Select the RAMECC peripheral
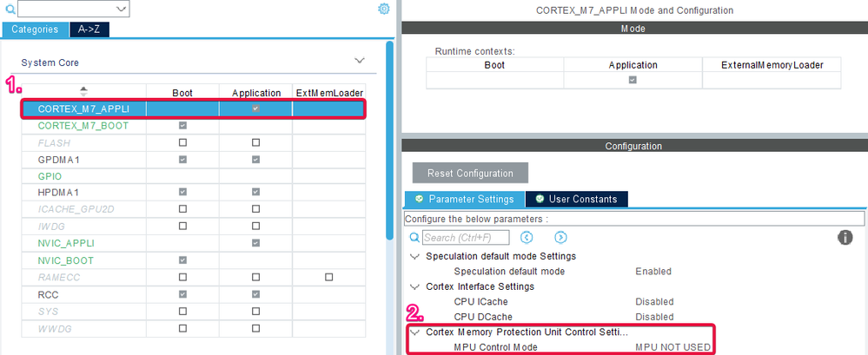Screen dimensions: 868x355 pyautogui.click(x=59, y=278)
